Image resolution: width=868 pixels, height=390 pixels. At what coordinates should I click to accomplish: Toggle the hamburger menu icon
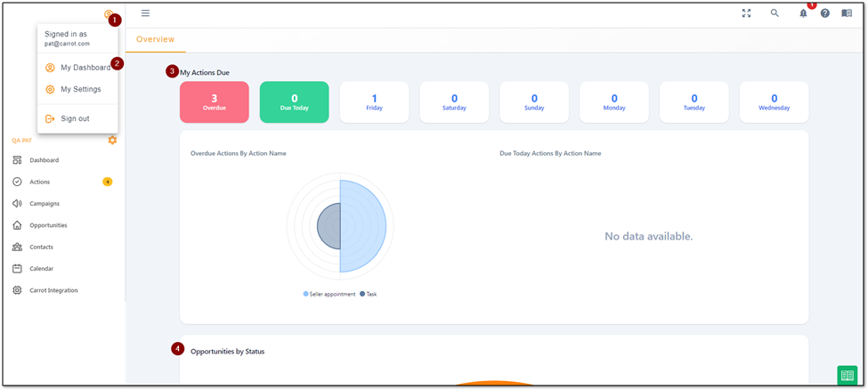click(145, 13)
